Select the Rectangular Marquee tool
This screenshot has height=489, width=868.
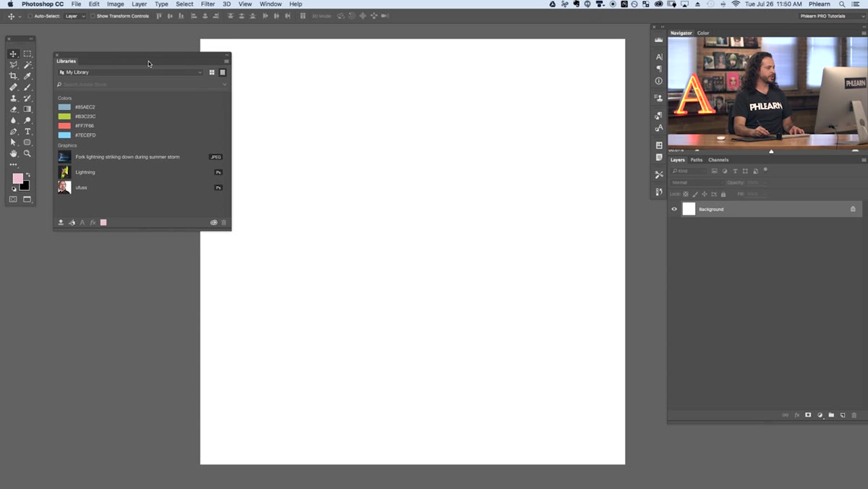point(27,54)
